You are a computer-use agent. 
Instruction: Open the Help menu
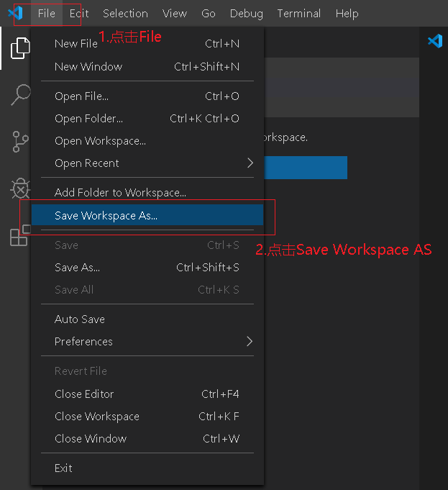pos(347,13)
